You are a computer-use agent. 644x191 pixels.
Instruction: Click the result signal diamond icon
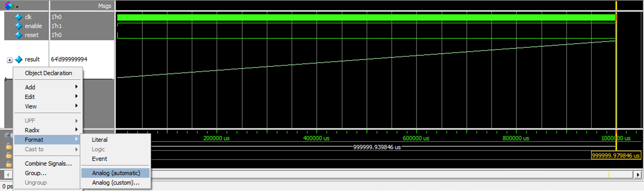pos(19,60)
